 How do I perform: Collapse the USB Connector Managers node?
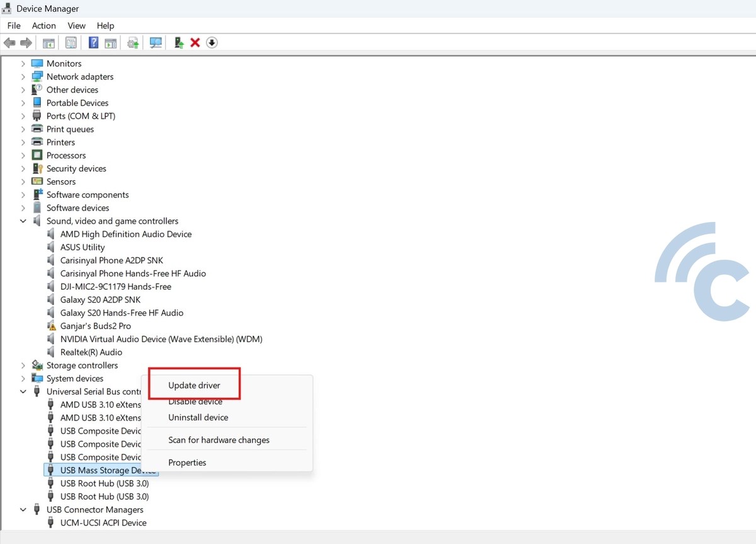(x=23, y=510)
